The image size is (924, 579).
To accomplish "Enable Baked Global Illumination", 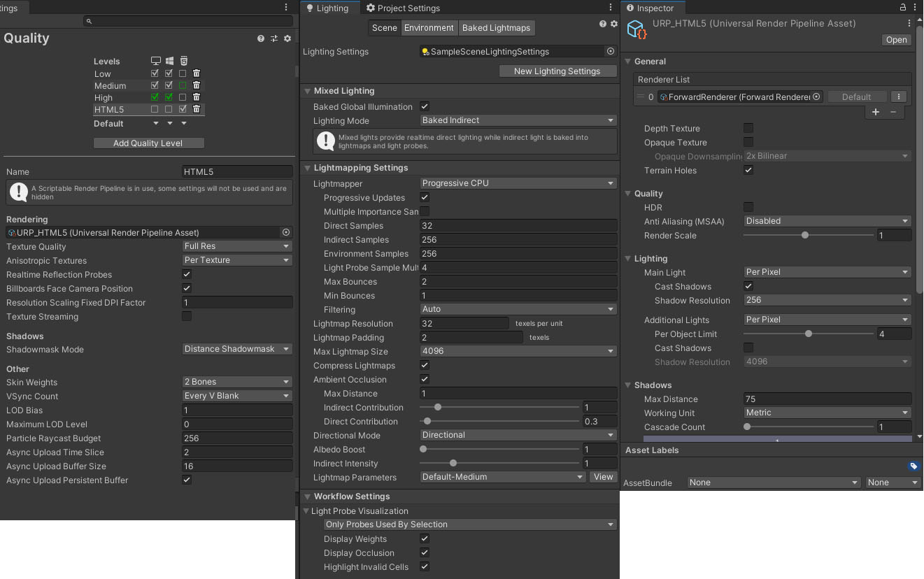I will pyautogui.click(x=424, y=106).
